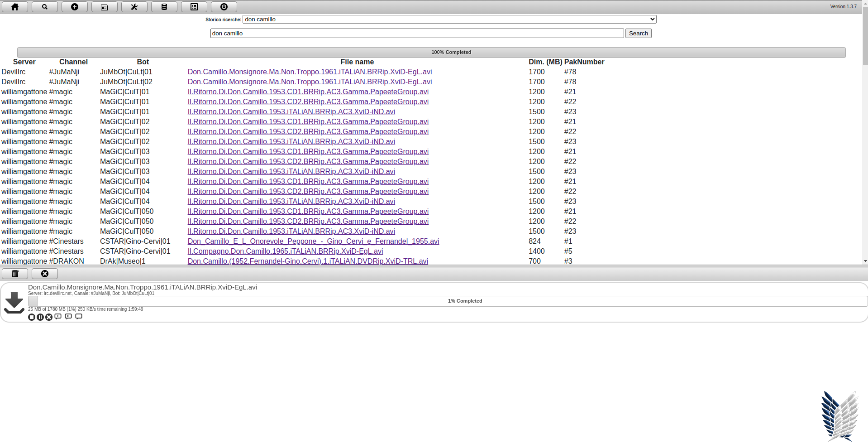Viewport: 868px width, 444px height.
Task: Open the empty chat bubble icon
Action: pyautogui.click(x=79, y=316)
